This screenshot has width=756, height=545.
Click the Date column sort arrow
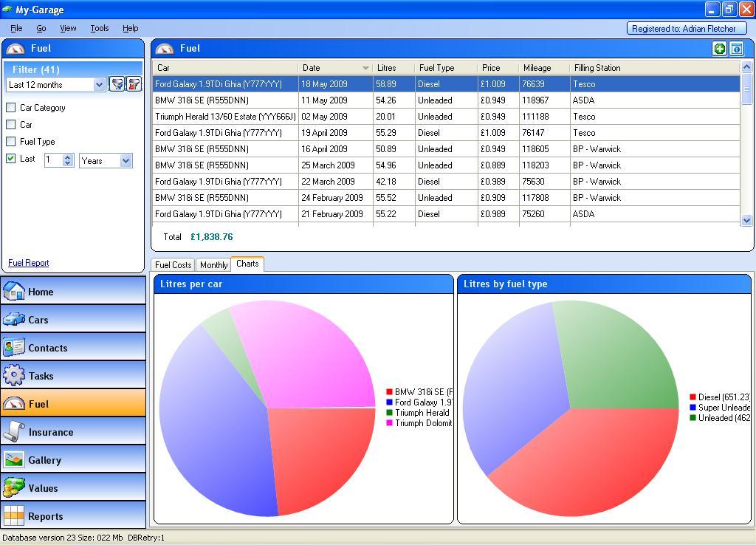pyautogui.click(x=365, y=68)
